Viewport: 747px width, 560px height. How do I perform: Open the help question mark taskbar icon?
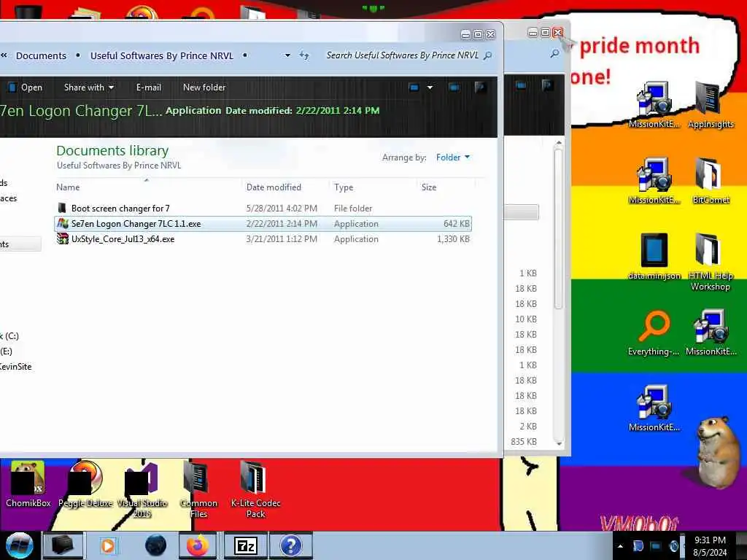[290, 545]
